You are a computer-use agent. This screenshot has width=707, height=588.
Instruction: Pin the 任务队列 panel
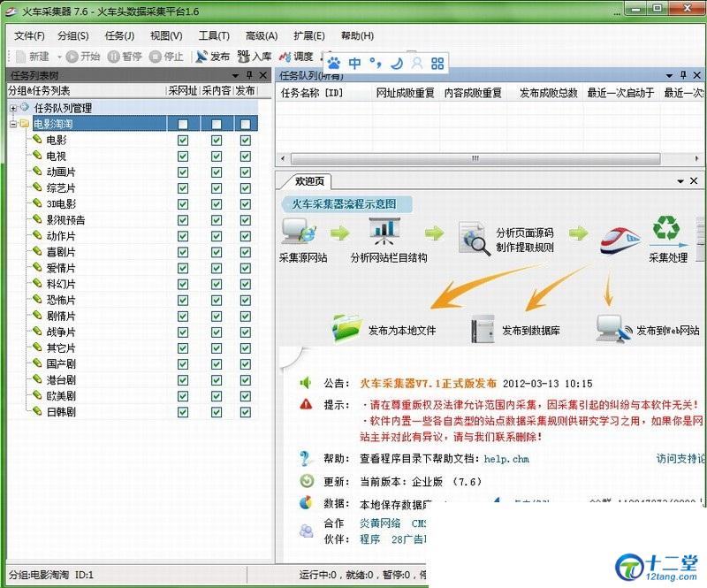point(683,75)
